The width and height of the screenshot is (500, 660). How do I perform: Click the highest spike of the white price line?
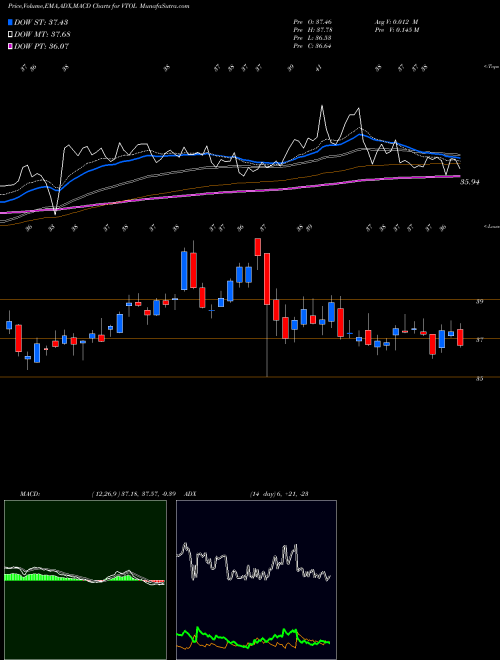[322, 107]
